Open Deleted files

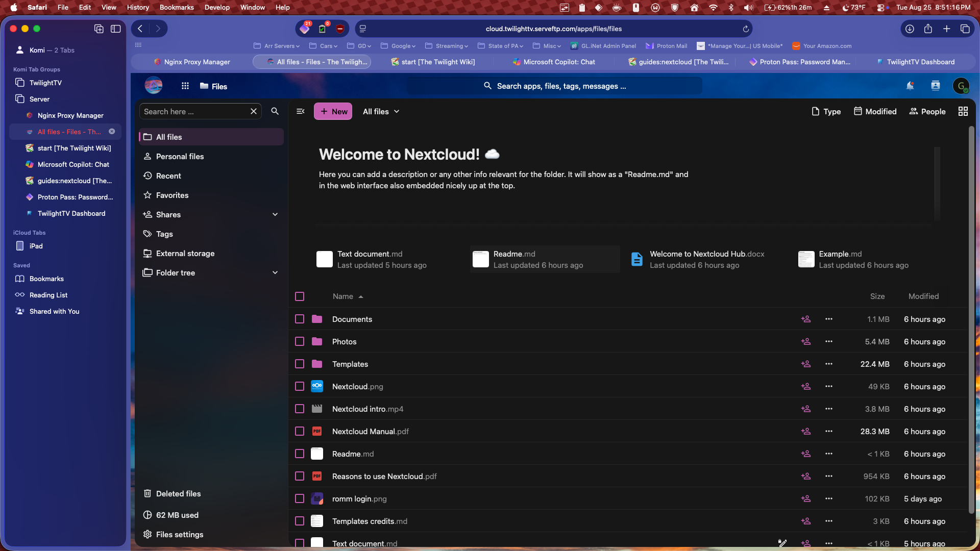point(211,494)
